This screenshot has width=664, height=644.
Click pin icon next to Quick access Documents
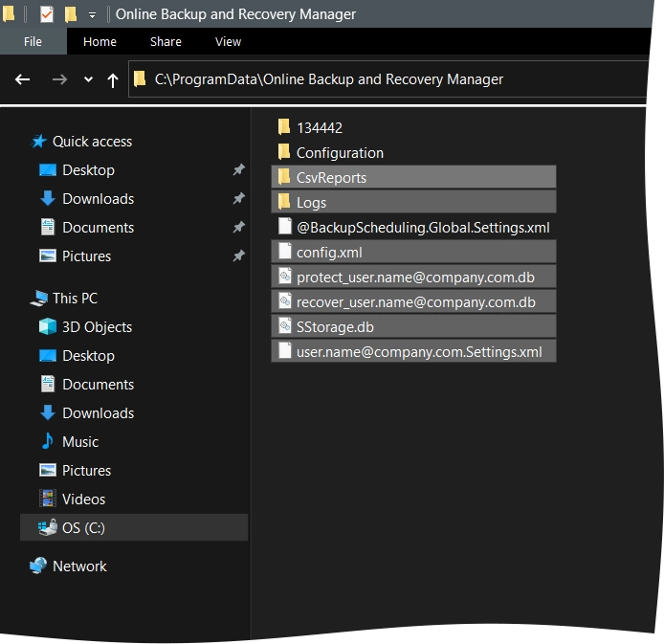[x=239, y=227]
